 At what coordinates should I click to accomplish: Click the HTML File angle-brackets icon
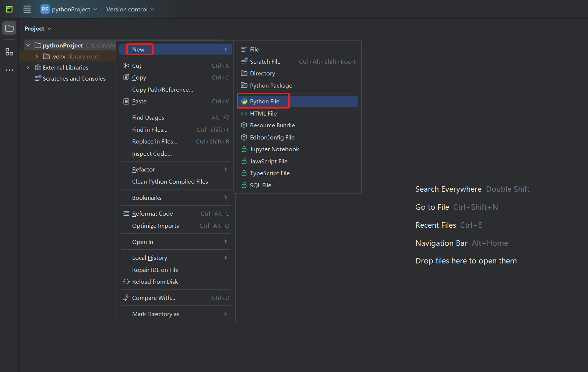pyautogui.click(x=244, y=113)
